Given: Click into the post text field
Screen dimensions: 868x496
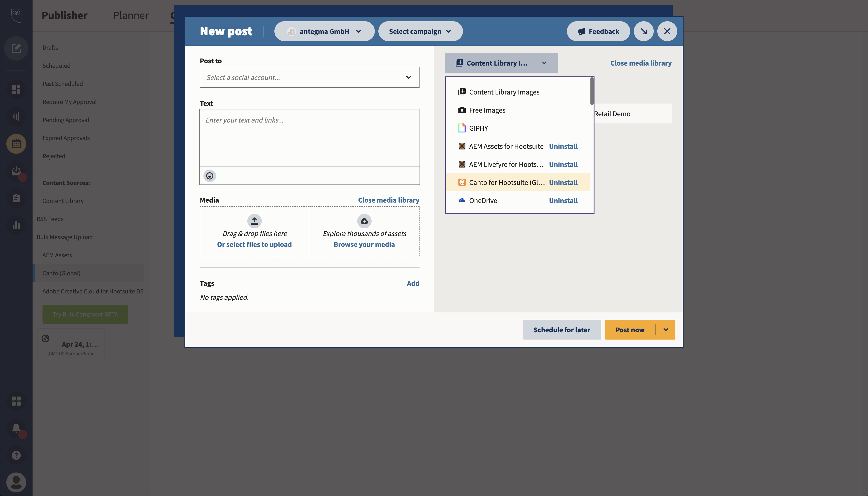Looking at the screenshot, I should tap(309, 138).
